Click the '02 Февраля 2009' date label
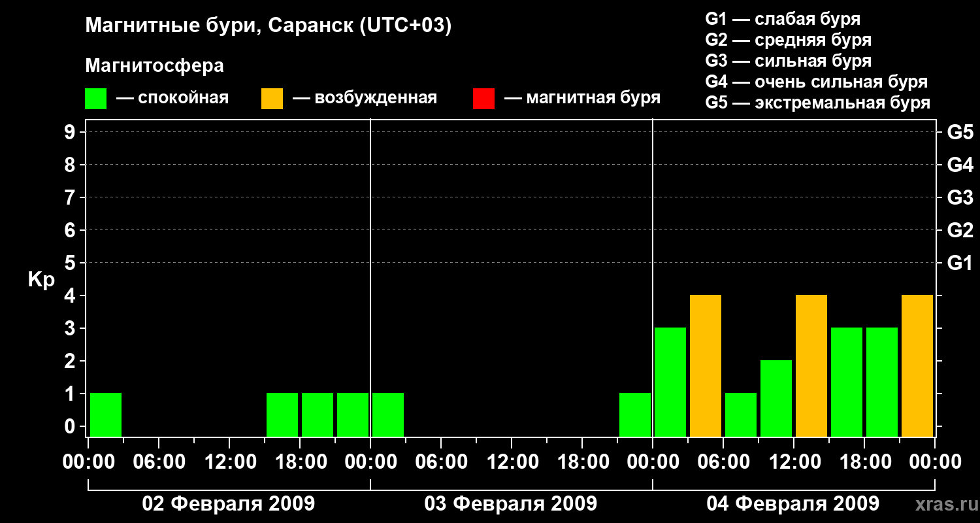 tap(229, 504)
